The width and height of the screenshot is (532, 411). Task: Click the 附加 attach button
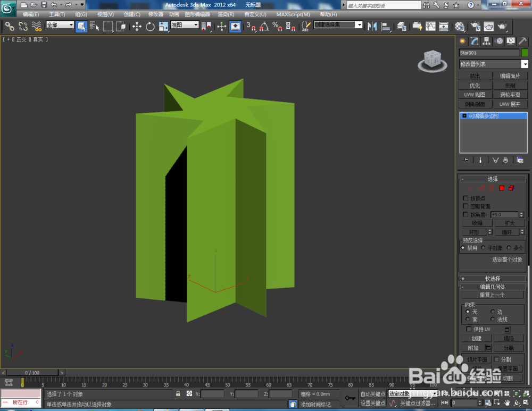473,348
